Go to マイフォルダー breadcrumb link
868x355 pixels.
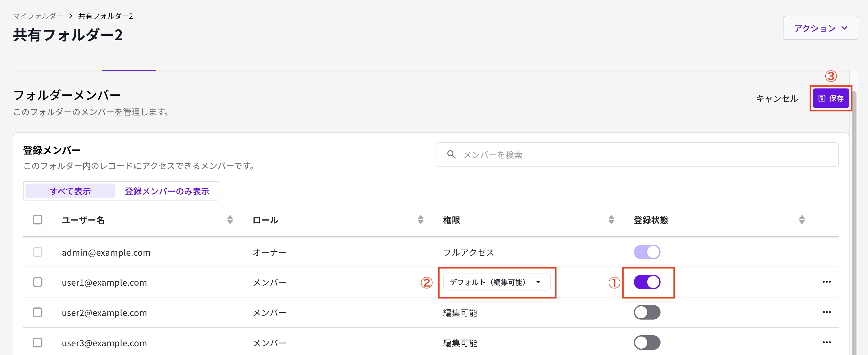[38, 16]
